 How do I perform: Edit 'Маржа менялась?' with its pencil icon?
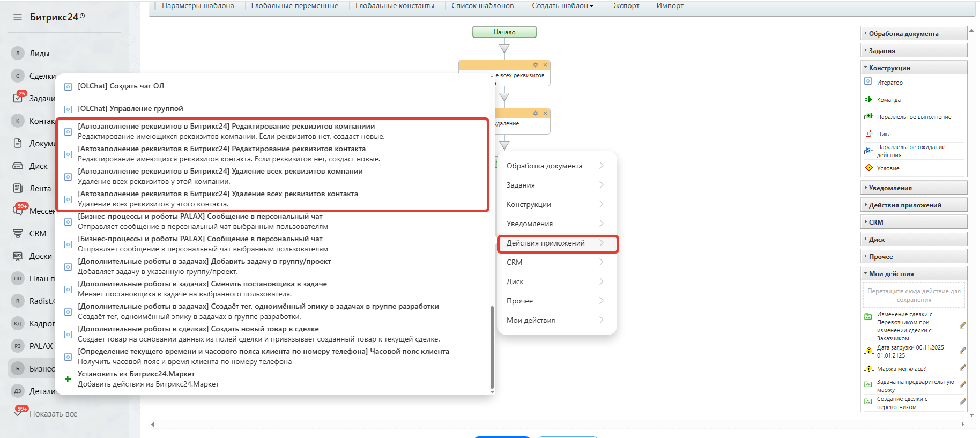[x=962, y=368]
